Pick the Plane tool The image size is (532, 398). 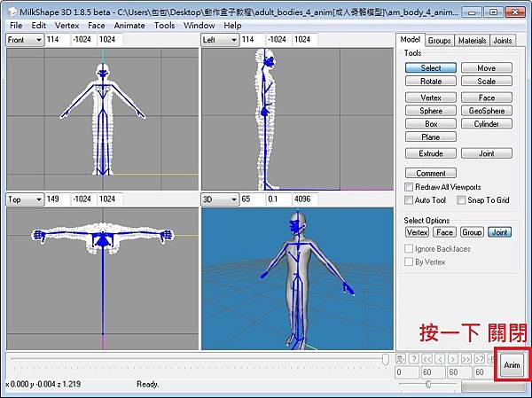(x=431, y=137)
